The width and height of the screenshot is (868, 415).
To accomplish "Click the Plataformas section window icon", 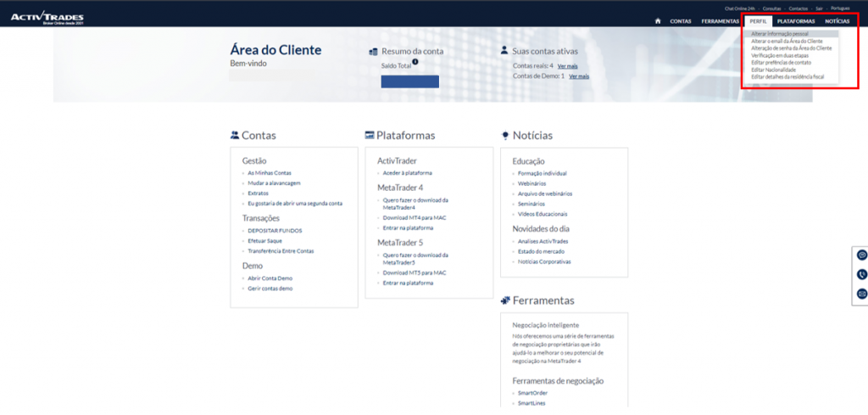I will (370, 135).
